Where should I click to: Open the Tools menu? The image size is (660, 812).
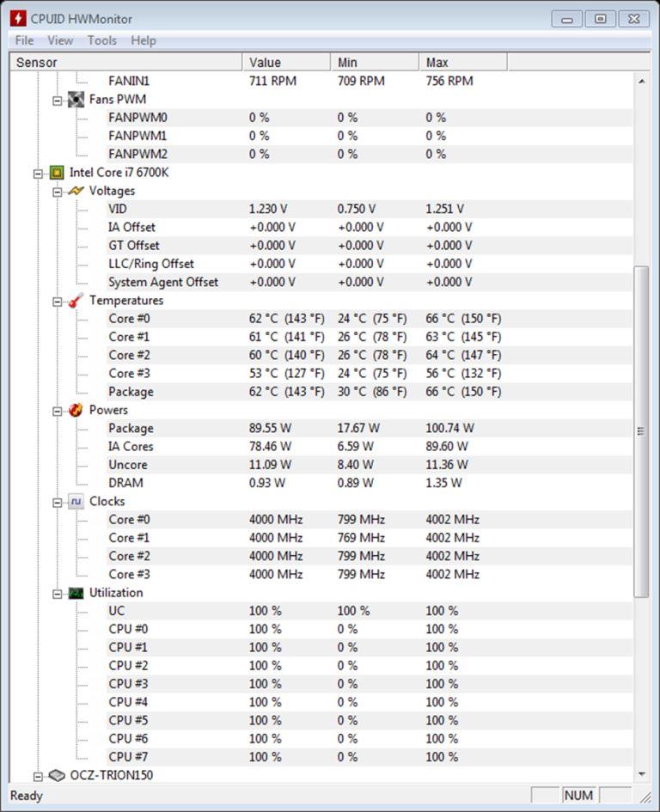click(102, 40)
